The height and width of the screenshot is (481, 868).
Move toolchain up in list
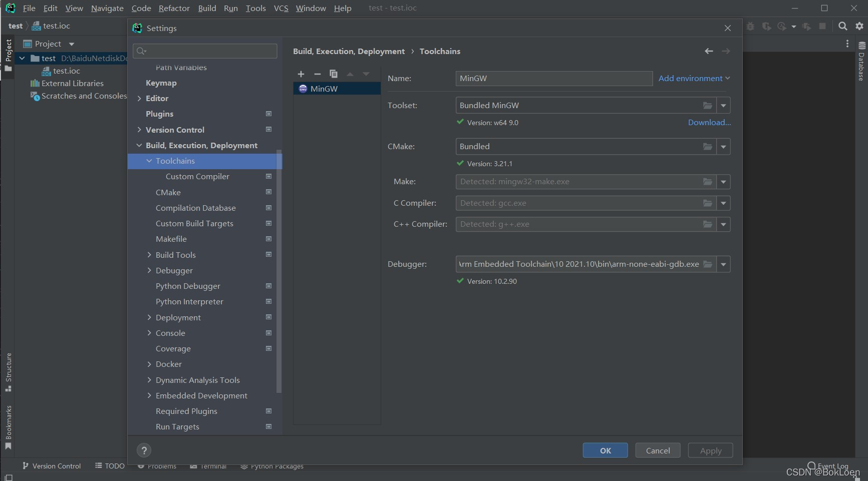(x=350, y=74)
